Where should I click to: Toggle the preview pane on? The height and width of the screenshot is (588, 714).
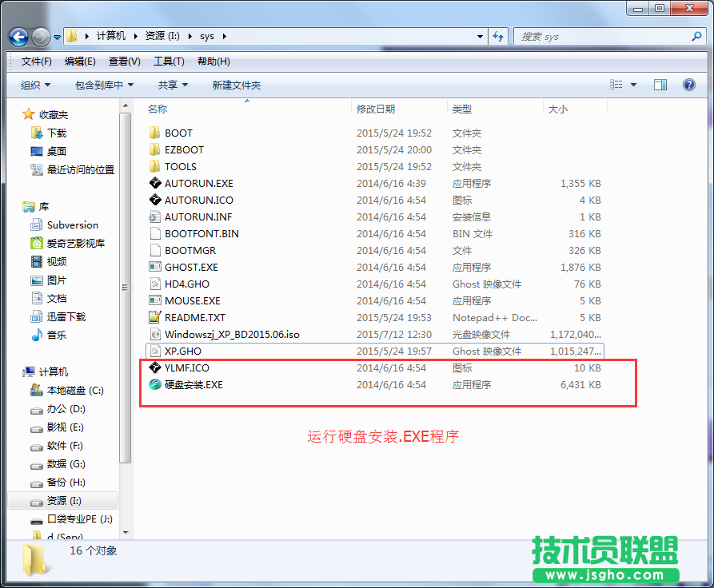click(659, 85)
